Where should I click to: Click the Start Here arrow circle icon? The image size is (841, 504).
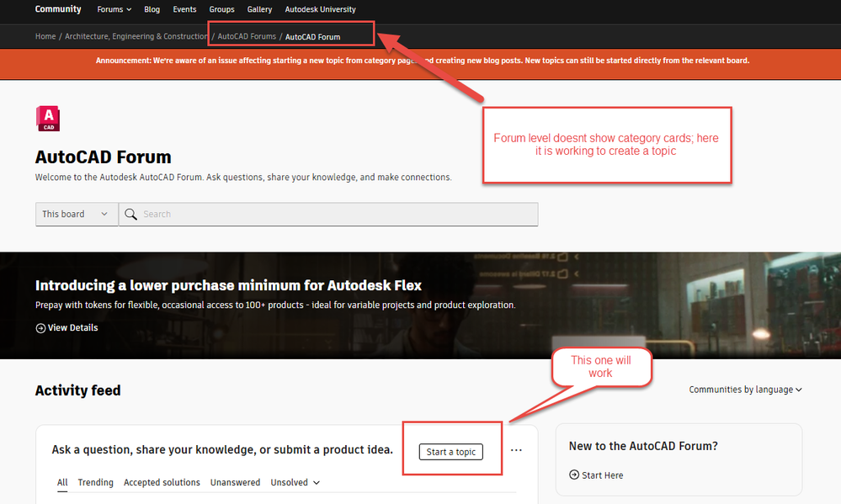574,475
